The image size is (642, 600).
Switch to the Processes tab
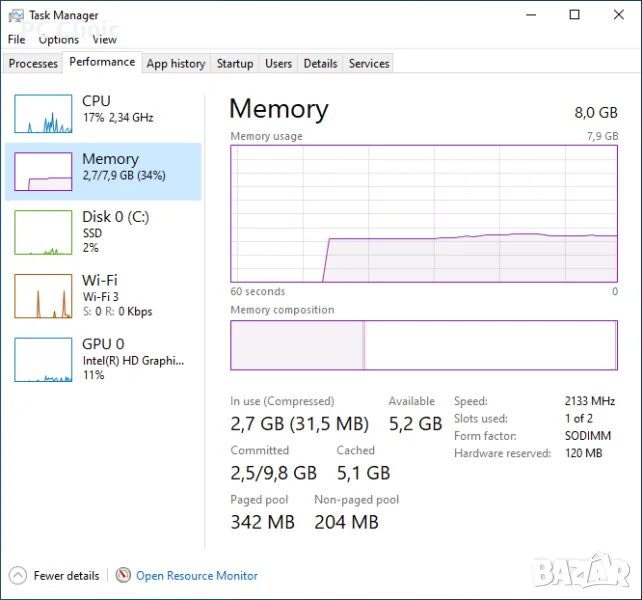(33, 63)
